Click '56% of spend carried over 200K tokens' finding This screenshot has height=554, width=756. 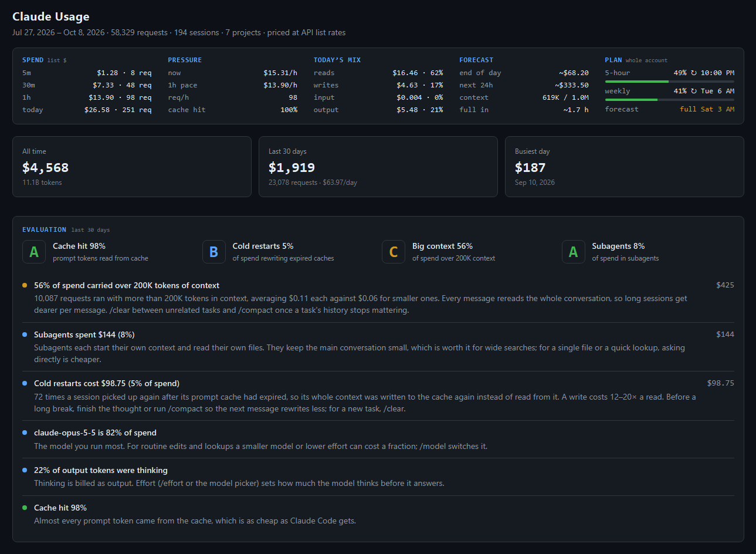[x=127, y=285]
